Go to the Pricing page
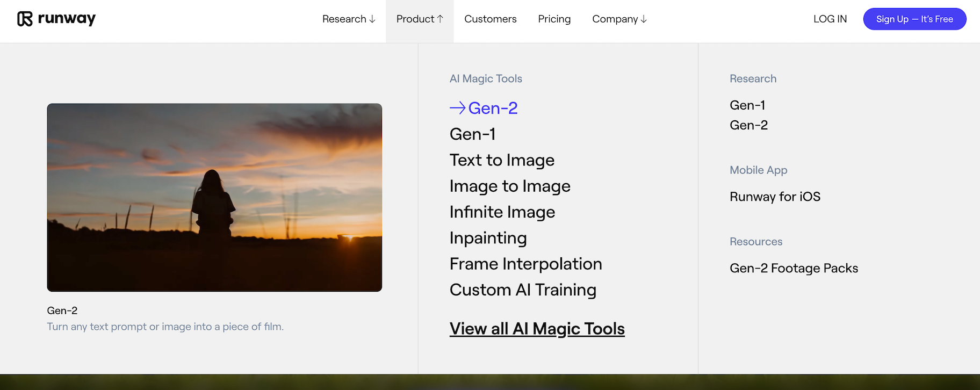 click(554, 19)
